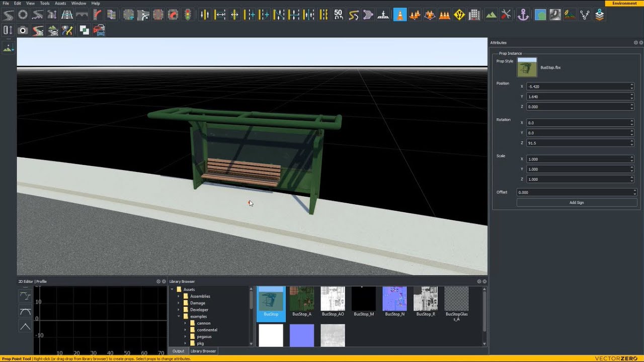Expand the Assemblies folder arrow
This screenshot has width=644, height=362.
coord(179,296)
